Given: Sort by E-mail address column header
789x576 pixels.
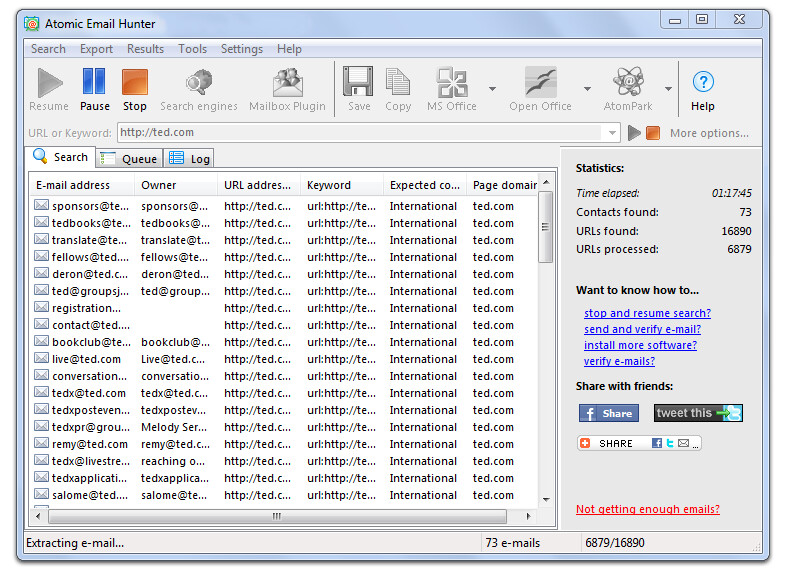Looking at the screenshot, I should click(x=82, y=185).
